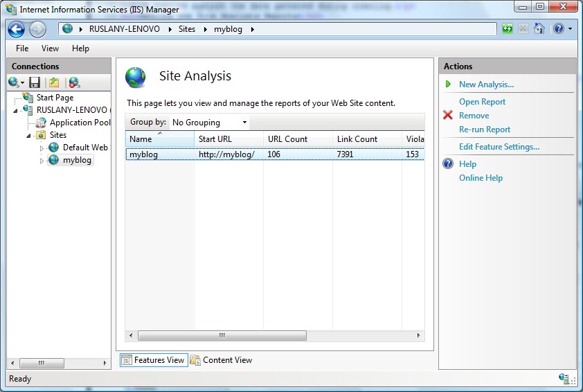Image resolution: width=583 pixels, height=392 pixels.
Task: Click the Sites folder icon in the tree
Action: click(x=41, y=134)
